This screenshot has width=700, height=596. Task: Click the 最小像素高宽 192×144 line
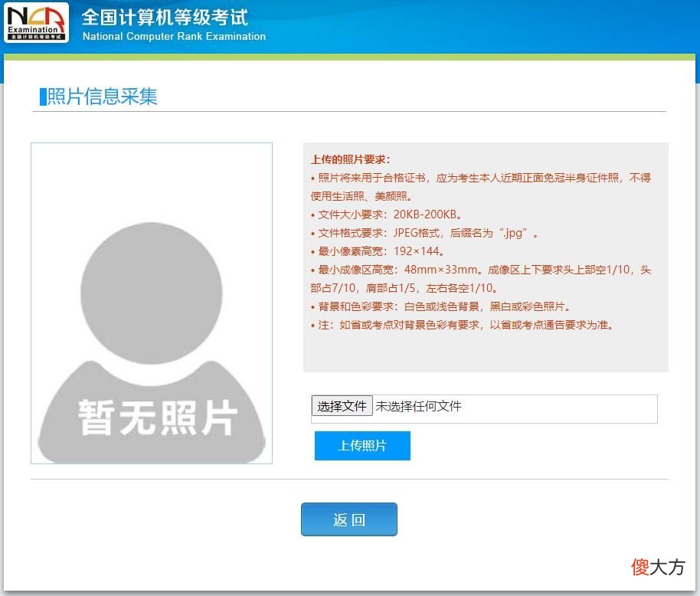pyautogui.click(x=378, y=251)
